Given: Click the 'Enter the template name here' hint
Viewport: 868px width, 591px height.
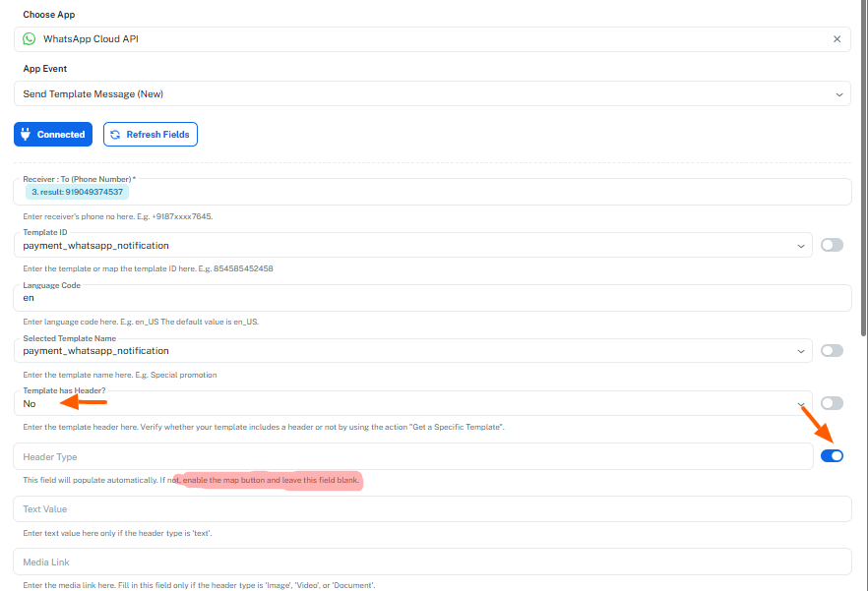Looking at the screenshot, I should click(x=120, y=375).
